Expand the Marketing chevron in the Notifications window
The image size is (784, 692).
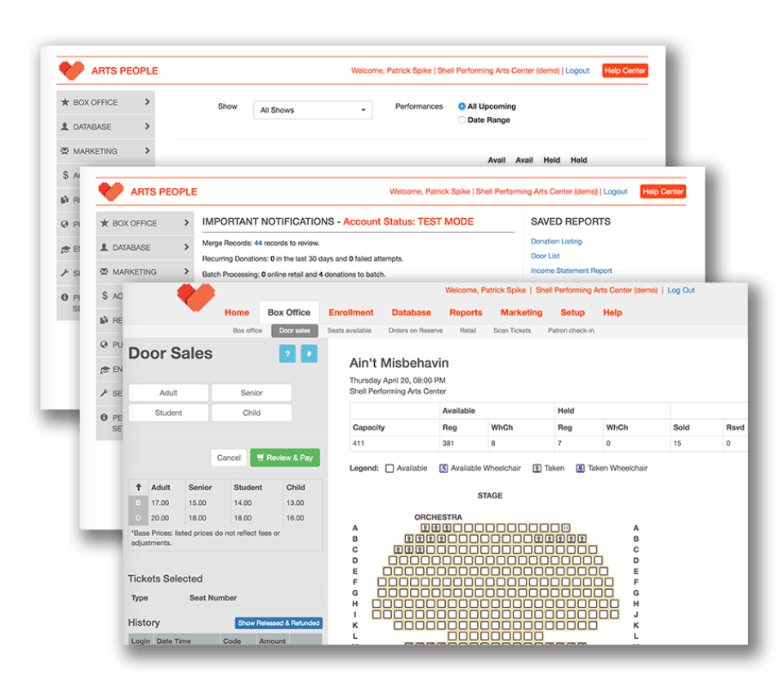[x=186, y=270]
